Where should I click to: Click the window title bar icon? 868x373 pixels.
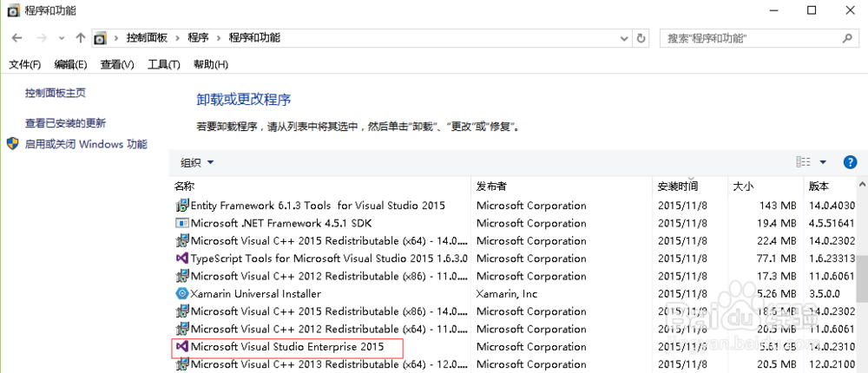point(14,10)
